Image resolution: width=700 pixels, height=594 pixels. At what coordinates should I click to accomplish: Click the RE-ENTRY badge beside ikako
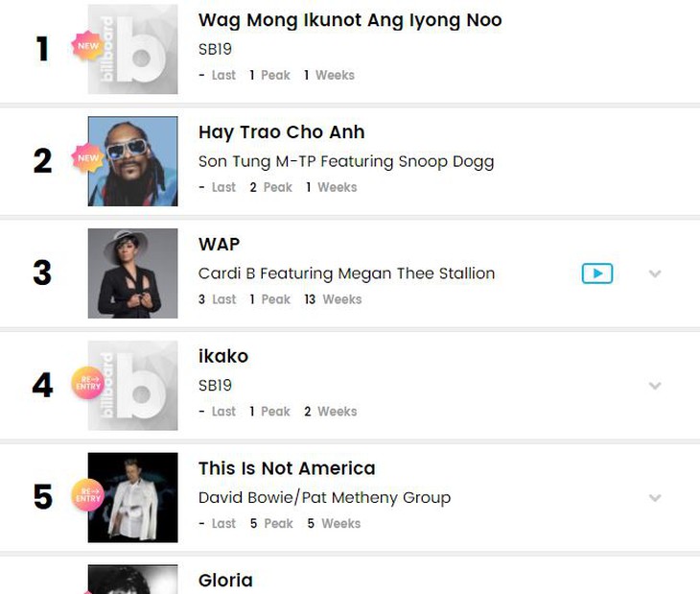[87, 383]
